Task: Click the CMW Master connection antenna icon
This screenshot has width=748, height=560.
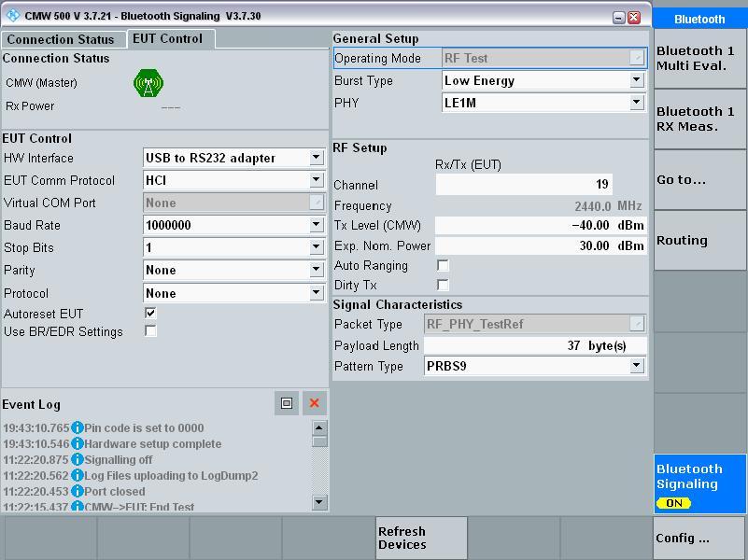Action: pos(148,83)
